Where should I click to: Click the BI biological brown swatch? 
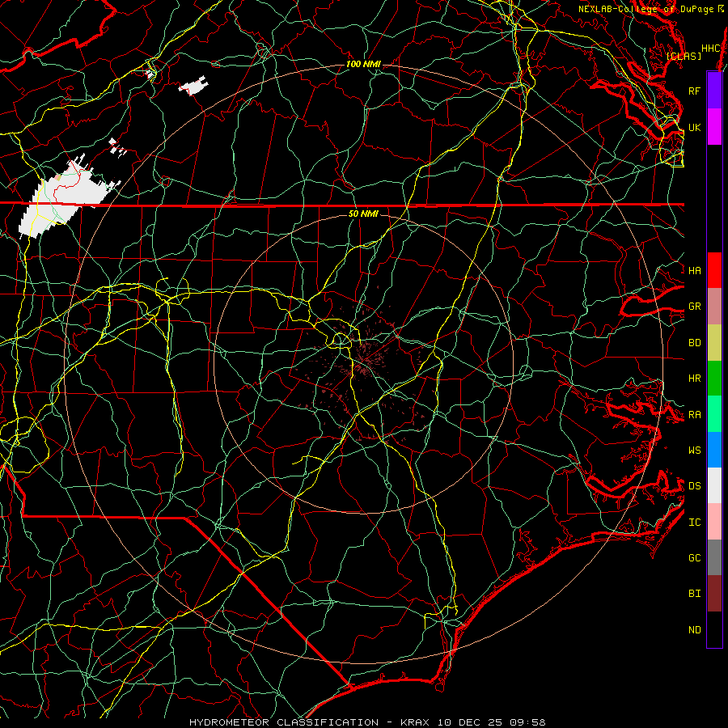(x=714, y=594)
